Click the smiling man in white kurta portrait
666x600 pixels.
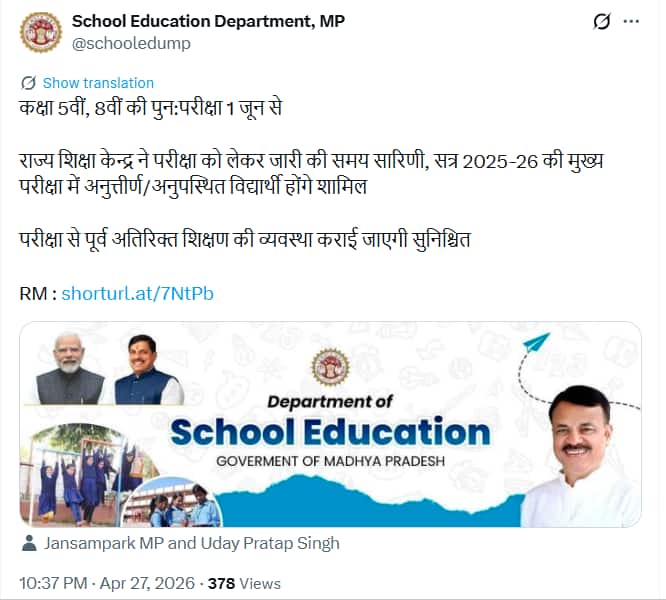click(x=581, y=456)
